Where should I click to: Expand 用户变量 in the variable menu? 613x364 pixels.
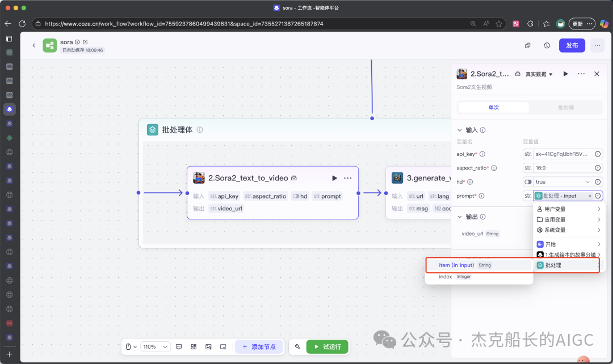569,209
